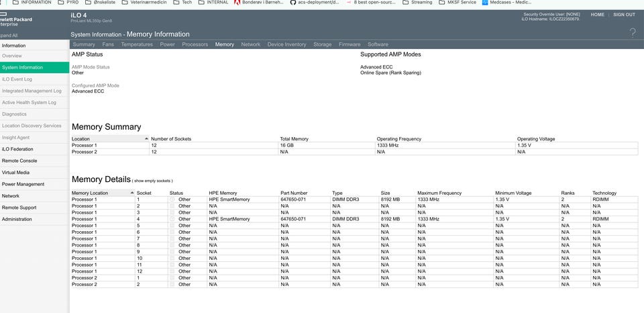644x313 pixels.
Task: Open the acs-deployment GitHub bookmark
Action: point(314,3)
